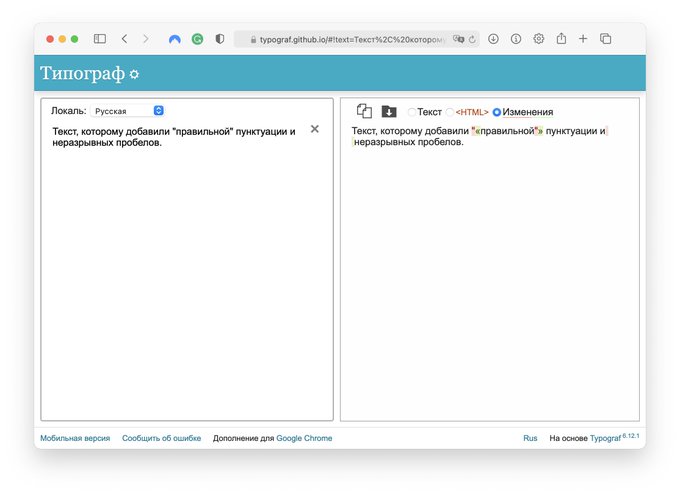Open the Мобильная версия link
Image resolution: width=680 pixels, height=494 pixels.
tap(75, 438)
